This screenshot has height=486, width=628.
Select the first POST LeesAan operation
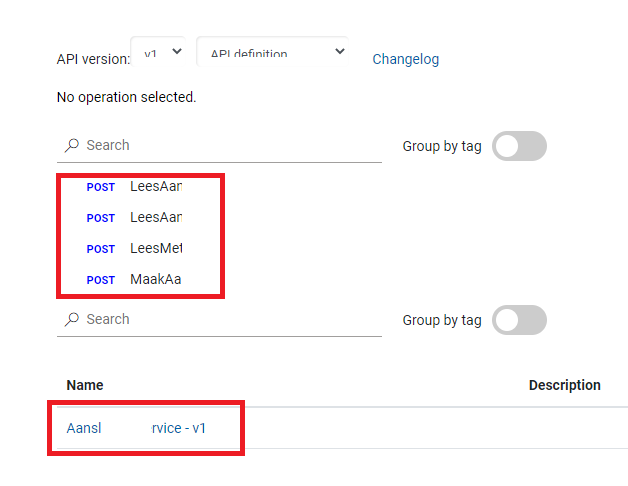click(135, 187)
